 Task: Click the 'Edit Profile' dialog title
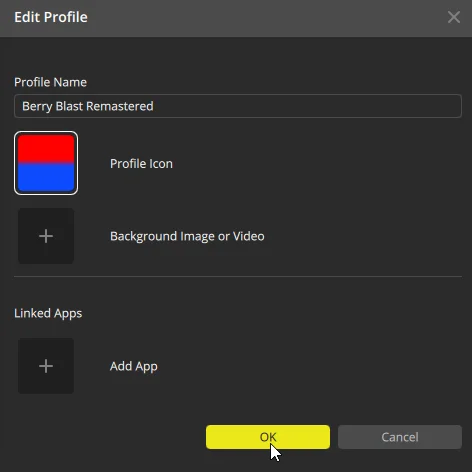pos(51,17)
